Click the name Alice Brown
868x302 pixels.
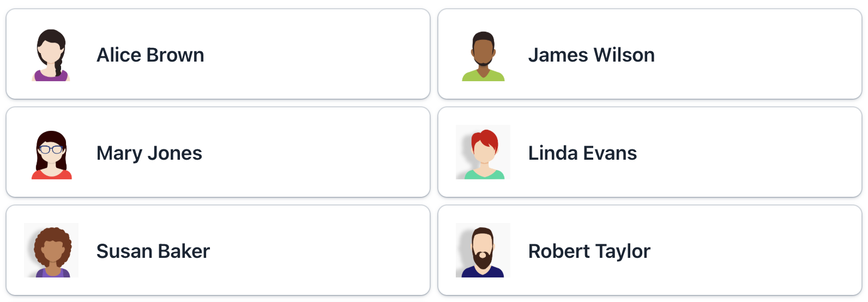tap(150, 55)
